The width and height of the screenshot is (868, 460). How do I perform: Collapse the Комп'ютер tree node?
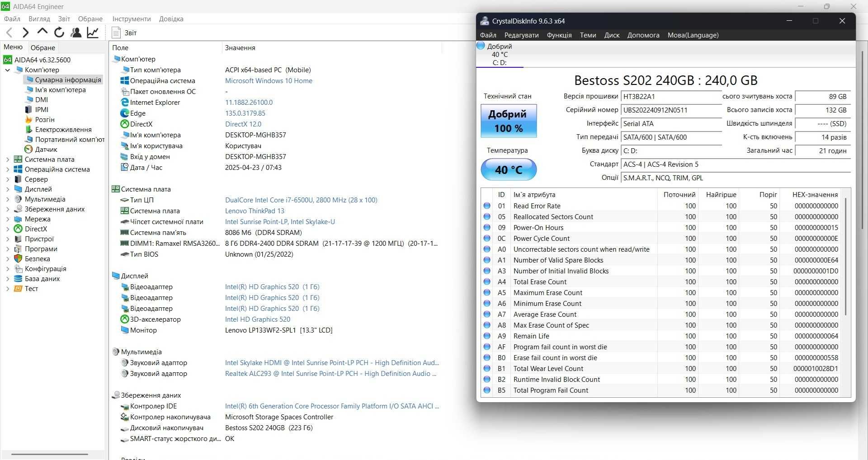[7, 70]
